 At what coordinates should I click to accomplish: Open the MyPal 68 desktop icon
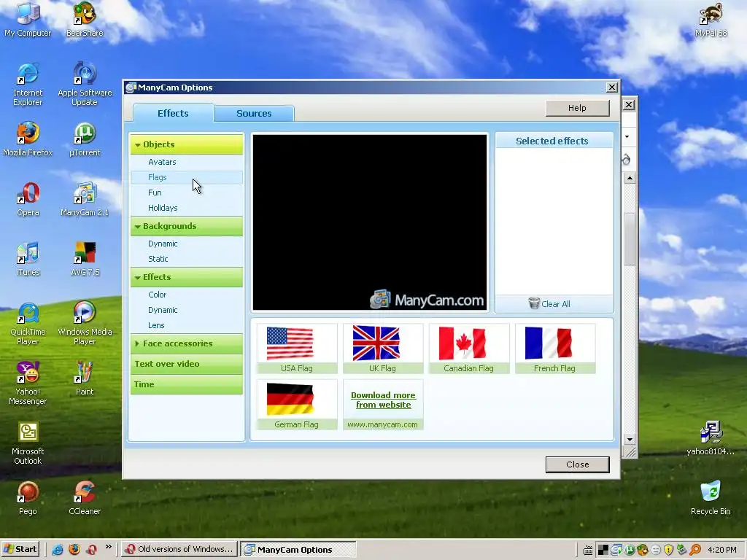711,20
